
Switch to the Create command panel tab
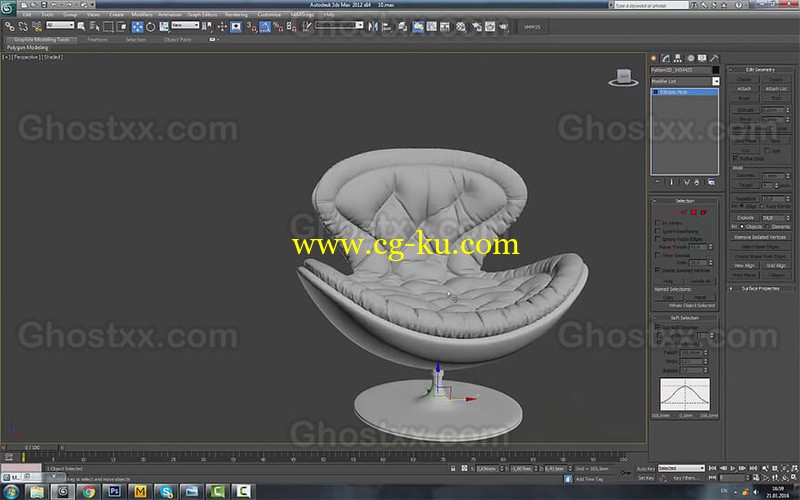pyautogui.click(x=654, y=58)
